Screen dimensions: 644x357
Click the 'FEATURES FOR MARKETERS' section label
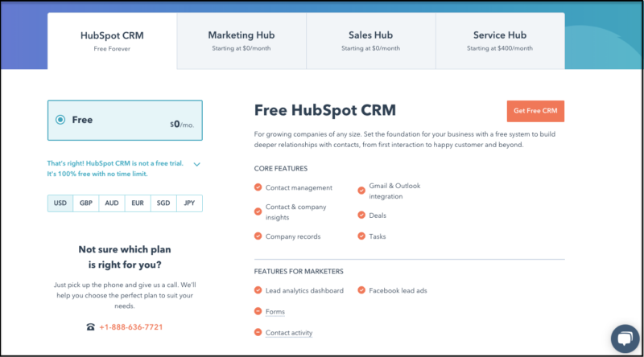(x=299, y=272)
